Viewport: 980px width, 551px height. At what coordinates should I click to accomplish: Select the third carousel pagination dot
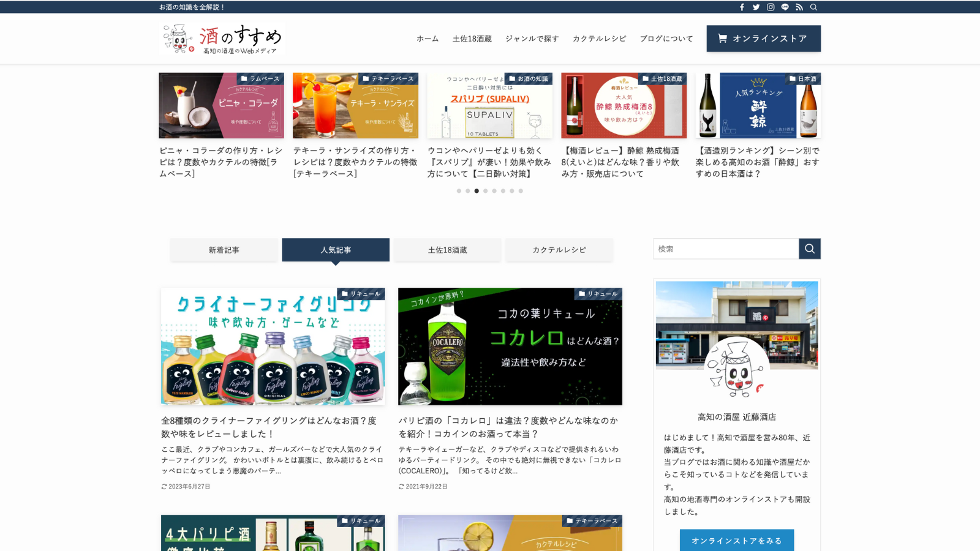(x=477, y=191)
